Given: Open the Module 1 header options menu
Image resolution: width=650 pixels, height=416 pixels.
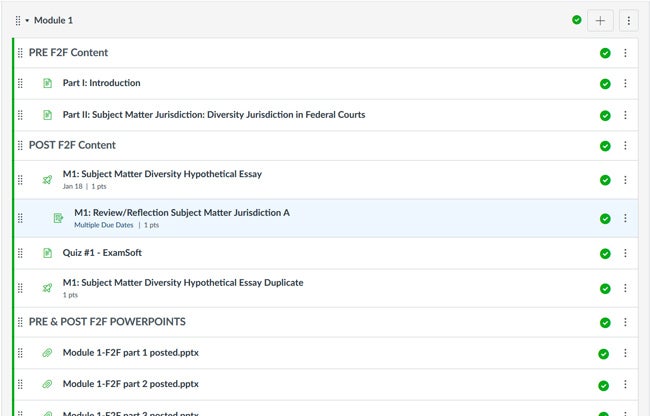Looking at the screenshot, I should 628,20.
